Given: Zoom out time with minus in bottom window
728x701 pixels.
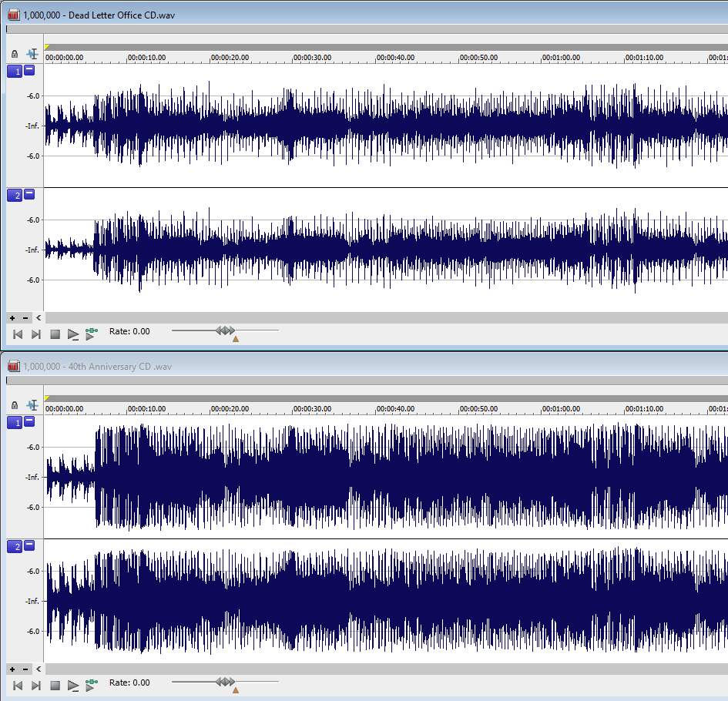Looking at the screenshot, I should click(25, 669).
